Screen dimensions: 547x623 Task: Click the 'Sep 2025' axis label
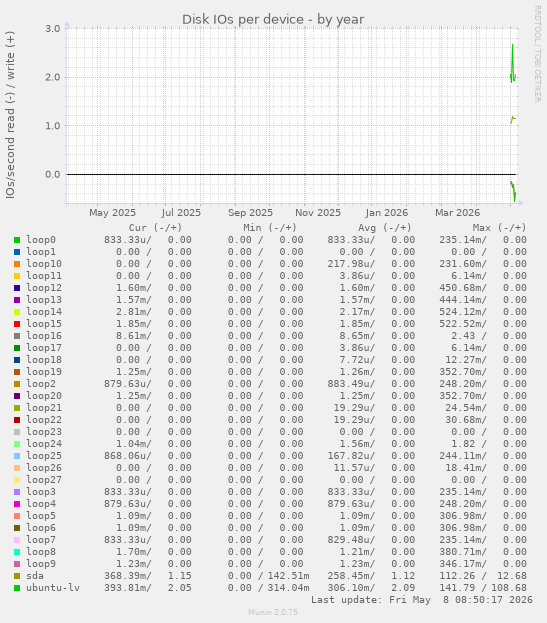250,213
